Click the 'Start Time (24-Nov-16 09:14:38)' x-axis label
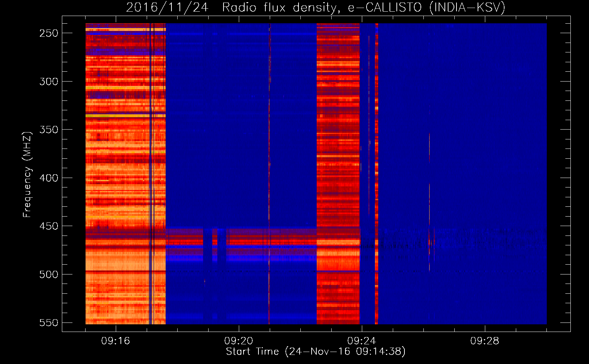 point(316,351)
